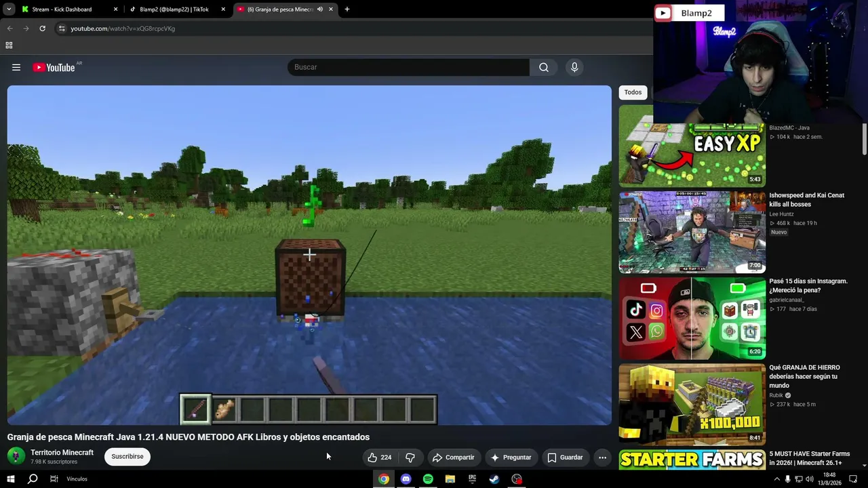
Task: Click the BlazedMC - Java channel name
Action: click(789, 127)
